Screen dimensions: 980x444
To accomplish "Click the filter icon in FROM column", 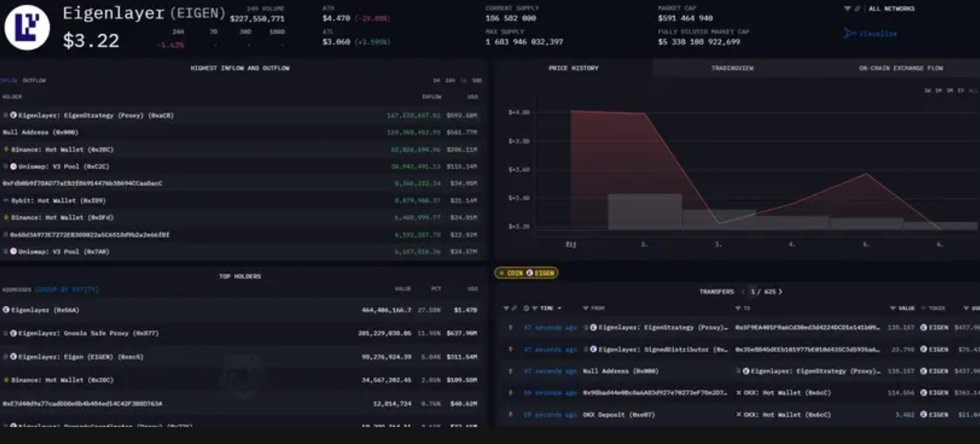I will click(x=586, y=309).
